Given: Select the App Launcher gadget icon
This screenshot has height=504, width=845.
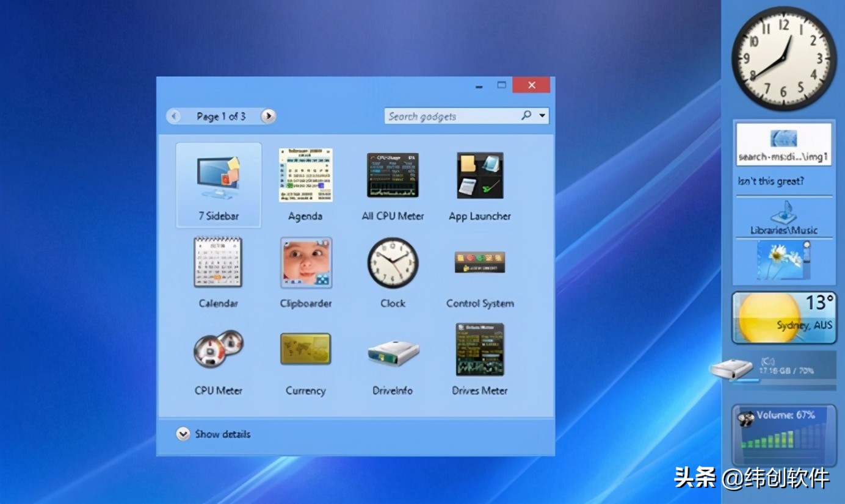Looking at the screenshot, I should tap(480, 175).
